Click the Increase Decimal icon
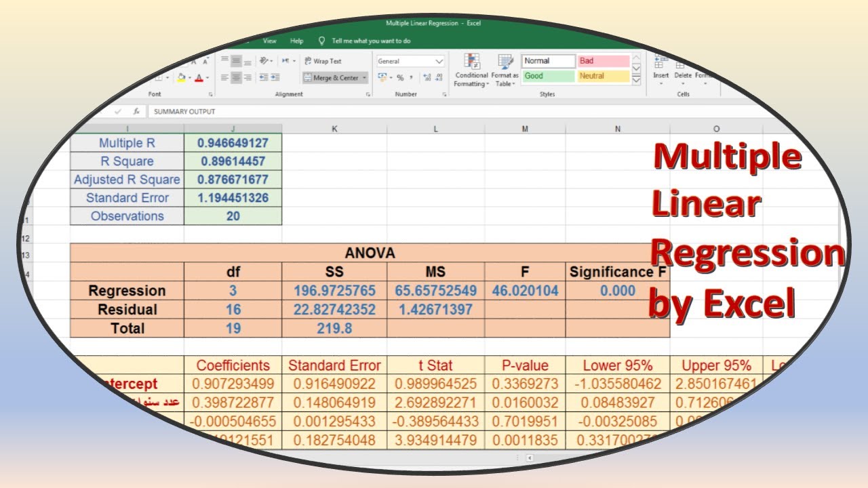 coord(426,78)
